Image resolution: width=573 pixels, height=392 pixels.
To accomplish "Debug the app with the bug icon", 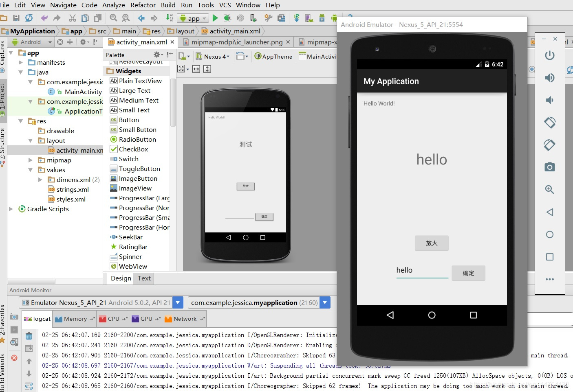I will (x=228, y=18).
